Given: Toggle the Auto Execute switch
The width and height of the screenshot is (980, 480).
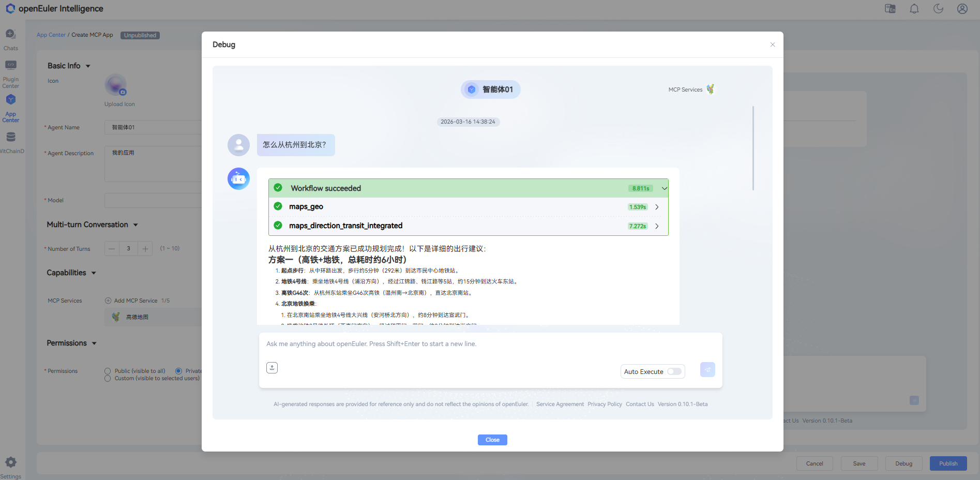Looking at the screenshot, I should click(674, 371).
